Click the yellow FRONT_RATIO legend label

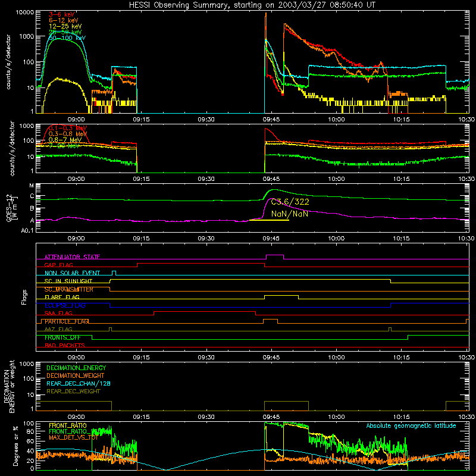coord(68,425)
